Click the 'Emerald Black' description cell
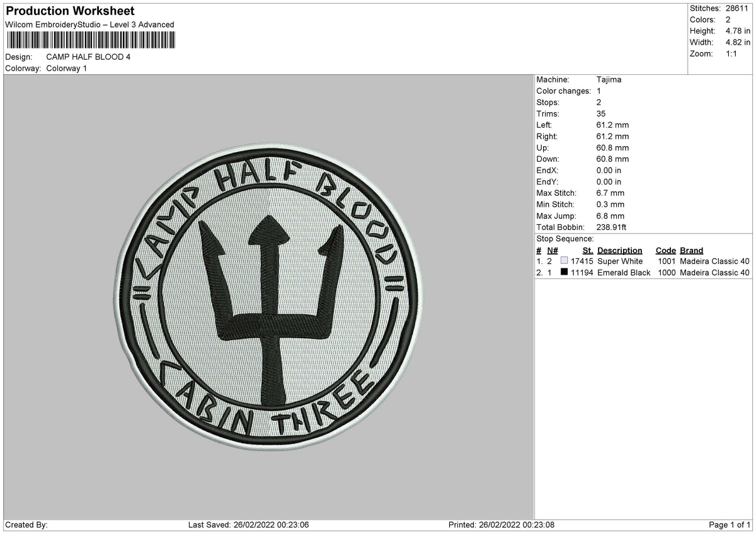 point(624,273)
